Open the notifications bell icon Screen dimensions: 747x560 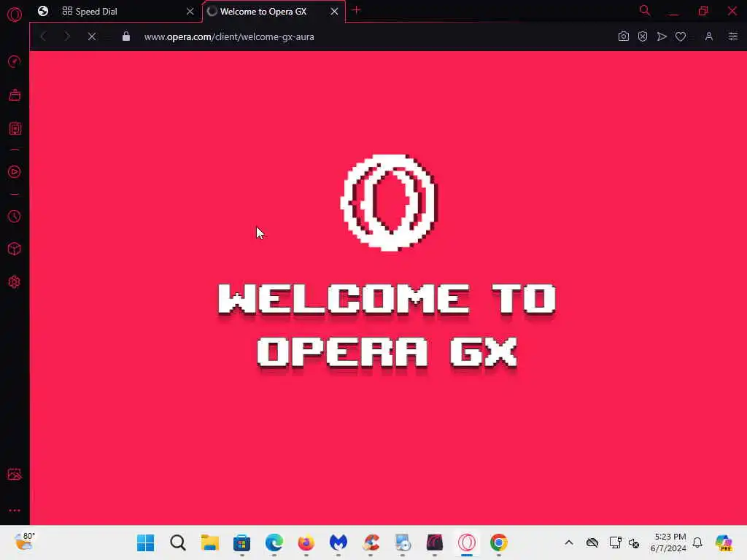point(697,542)
